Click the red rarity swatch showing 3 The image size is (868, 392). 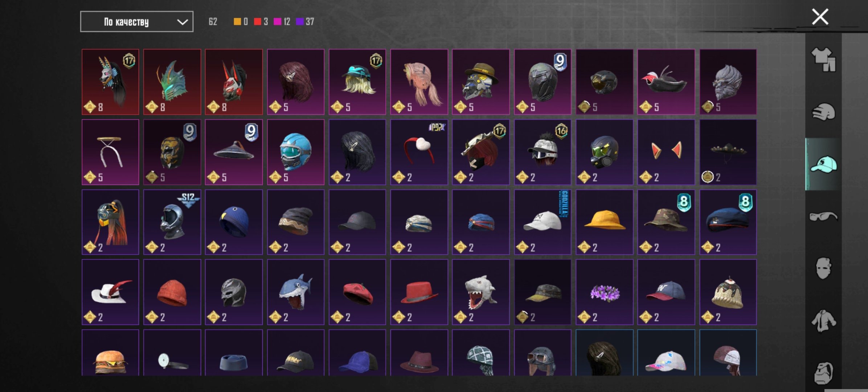(x=257, y=22)
